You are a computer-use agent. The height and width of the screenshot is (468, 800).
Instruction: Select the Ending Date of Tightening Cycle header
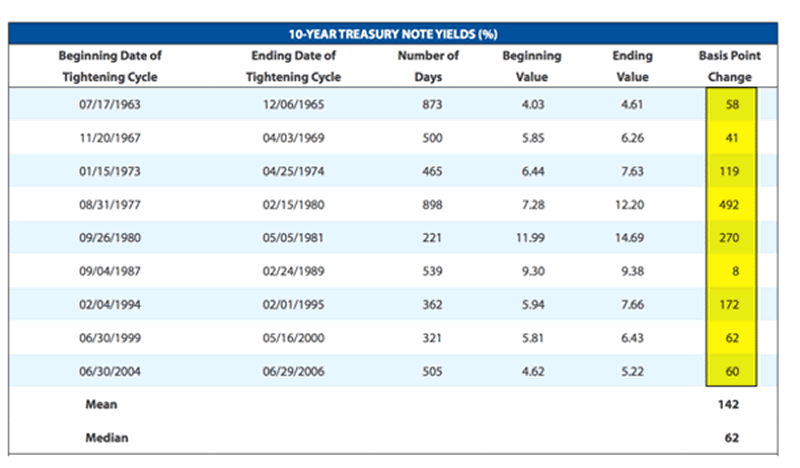click(294, 66)
